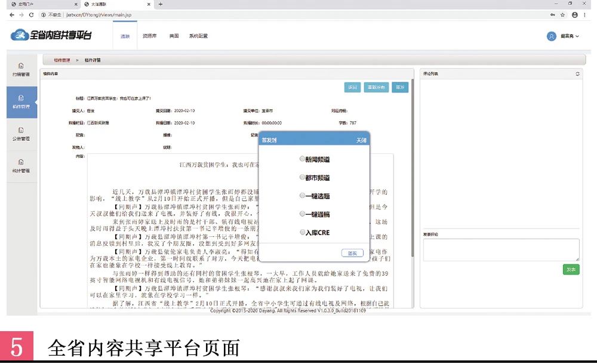
Task: Bookmark this page with the star icon
Action: (x=562, y=15)
